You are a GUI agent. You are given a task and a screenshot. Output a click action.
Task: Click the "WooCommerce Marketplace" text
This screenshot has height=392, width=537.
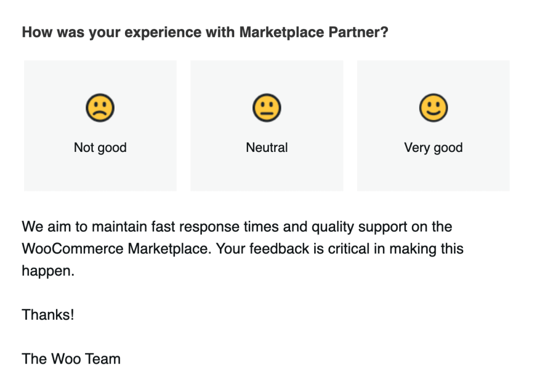coord(116,249)
